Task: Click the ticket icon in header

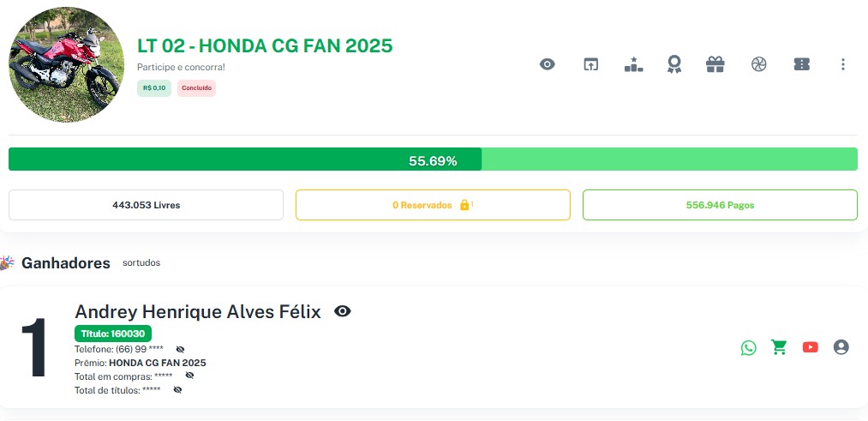Action: 801,64
